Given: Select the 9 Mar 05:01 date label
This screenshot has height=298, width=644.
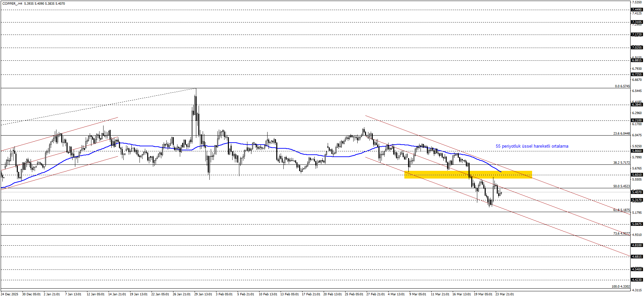Looking at the screenshot, I should 417,294.
